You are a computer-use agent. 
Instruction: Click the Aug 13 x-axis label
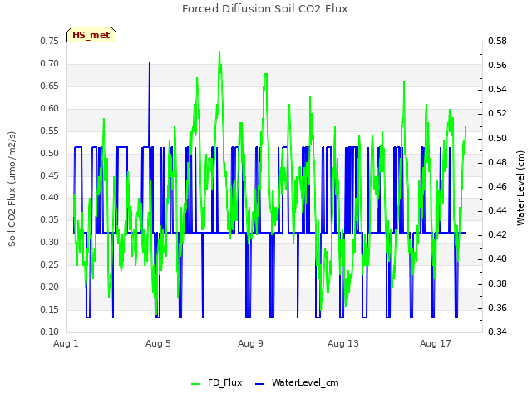[343, 343]
